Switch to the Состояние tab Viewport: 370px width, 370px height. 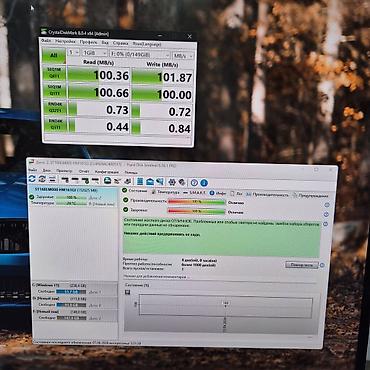point(135,191)
